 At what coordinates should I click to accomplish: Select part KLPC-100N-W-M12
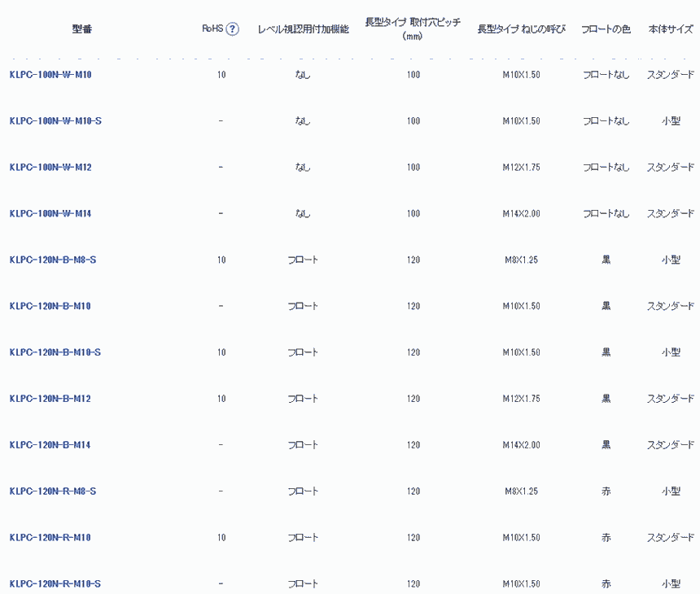50,168
